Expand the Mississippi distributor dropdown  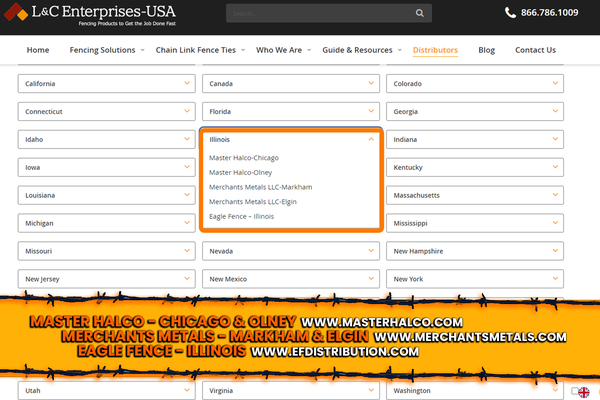click(475, 223)
